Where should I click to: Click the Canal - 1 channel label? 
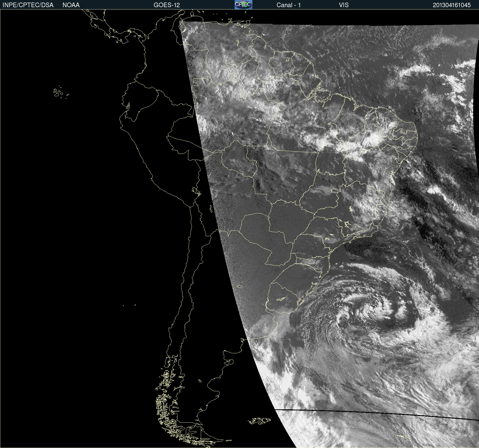pos(288,5)
